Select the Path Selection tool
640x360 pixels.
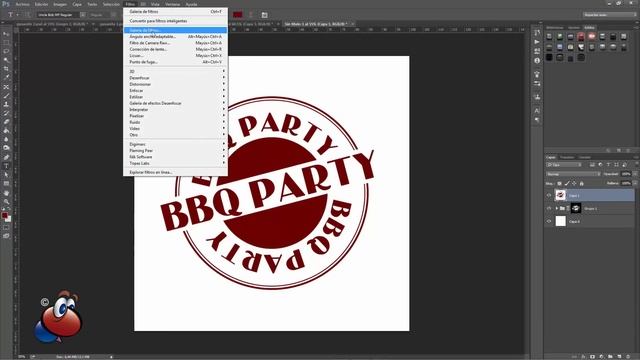click(6, 175)
